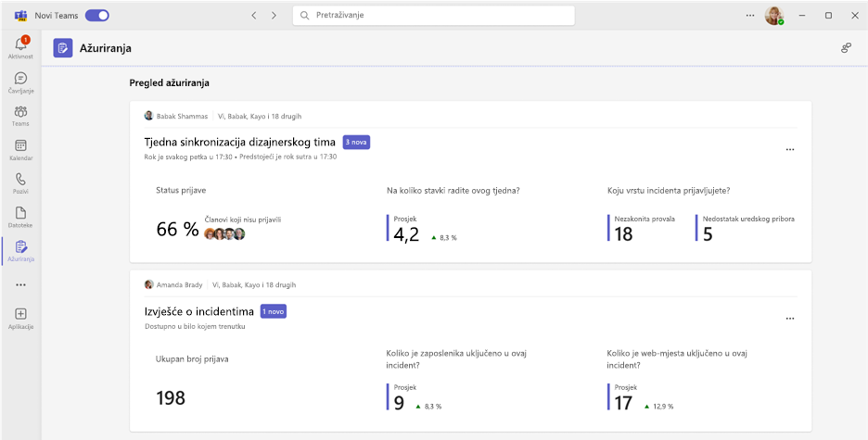Open options menu for Tjedna sinkronizacija card
Image resolution: width=868 pixels, height=440 pixels.
click(790, 149)
